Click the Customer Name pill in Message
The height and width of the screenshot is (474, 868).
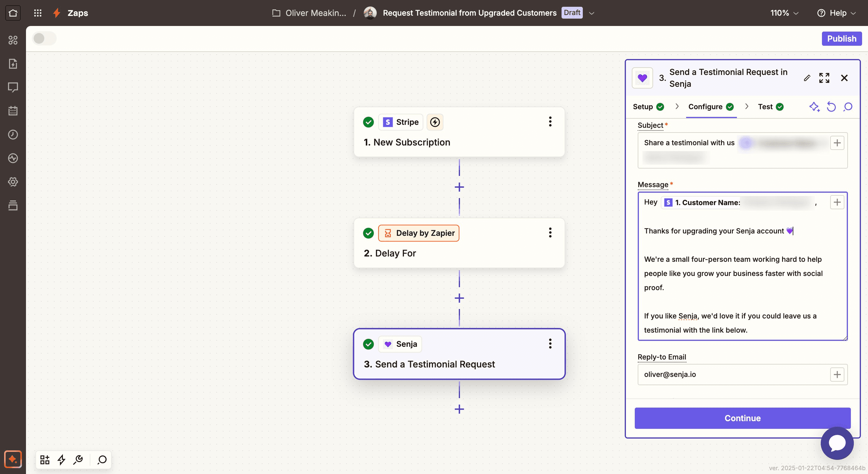tap(738, 202)
